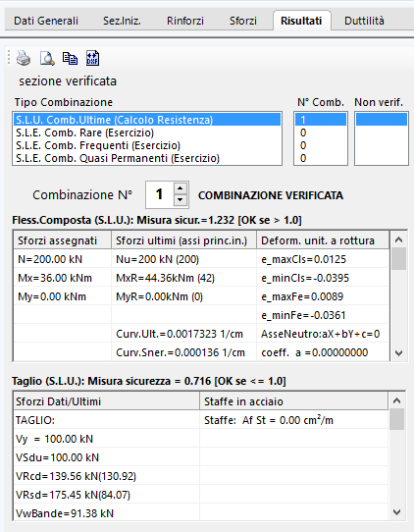Click the AsseNeutro:aX+bY+c=0 cell
The height and width of the screenshot is (532, 414).
(323, 334)
